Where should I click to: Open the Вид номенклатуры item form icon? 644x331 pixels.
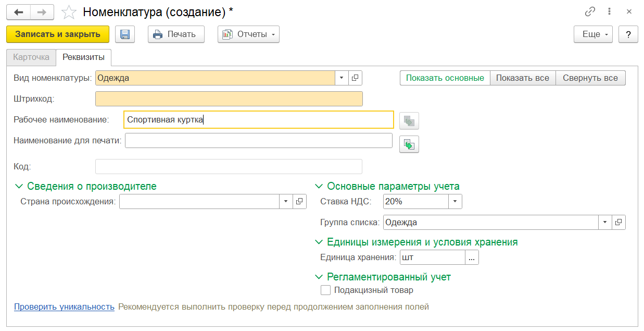355,78
